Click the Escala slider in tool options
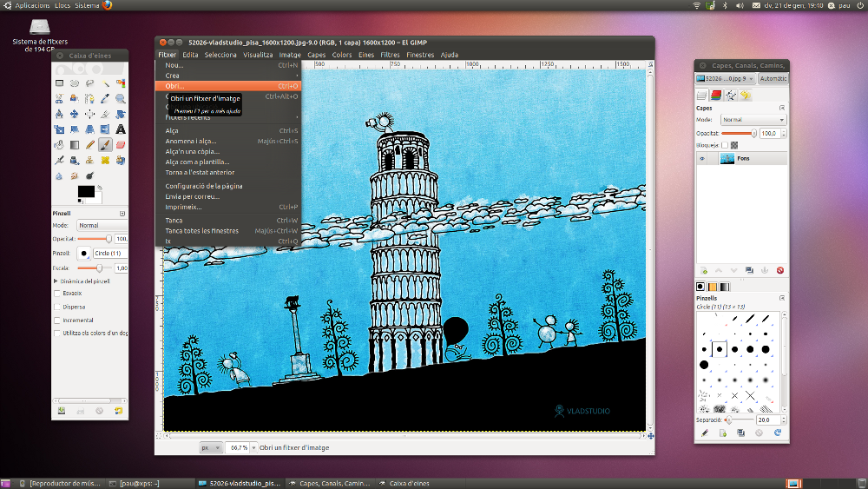Screen dimensions: 868x489 95,268
